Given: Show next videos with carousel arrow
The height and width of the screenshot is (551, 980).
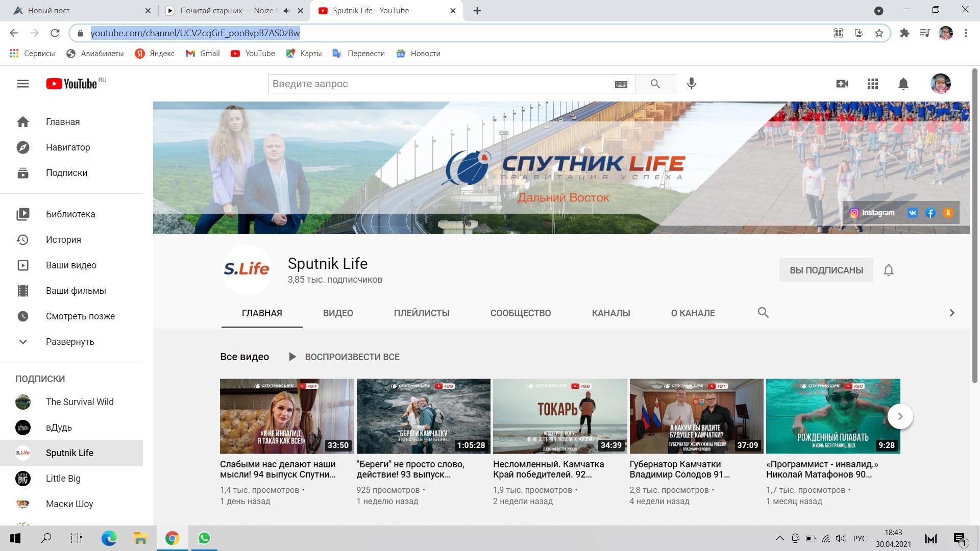Looking at the screenshot, I should click(x=900, y=416).
